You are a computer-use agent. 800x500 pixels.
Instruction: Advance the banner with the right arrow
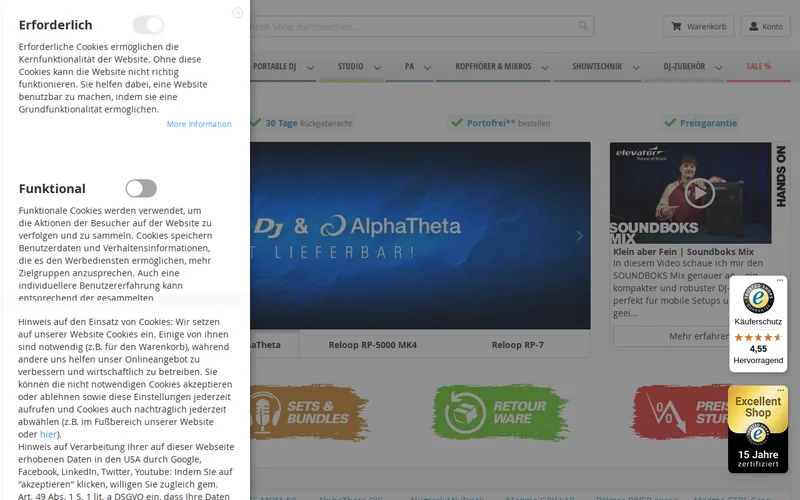click(x=580, y=236)
